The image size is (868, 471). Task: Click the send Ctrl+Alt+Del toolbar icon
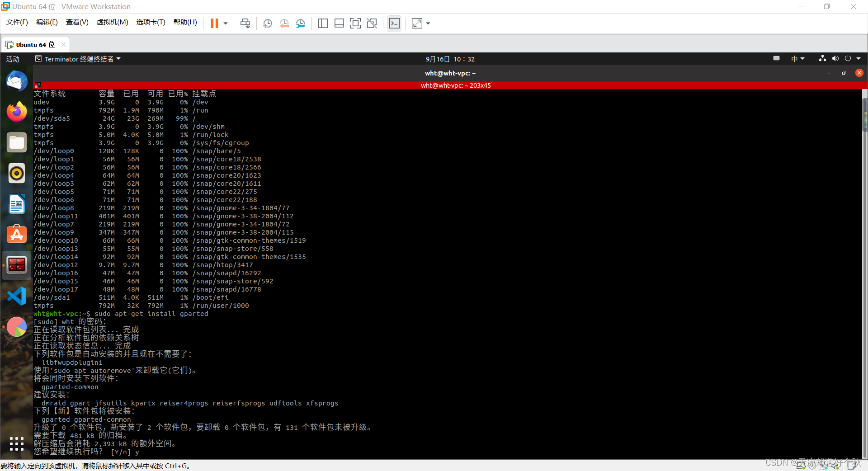coord(245,24)
